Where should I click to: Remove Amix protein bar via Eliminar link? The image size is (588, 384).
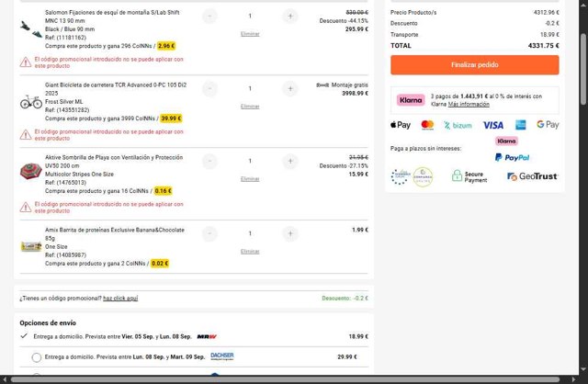(x=250, y=251)
